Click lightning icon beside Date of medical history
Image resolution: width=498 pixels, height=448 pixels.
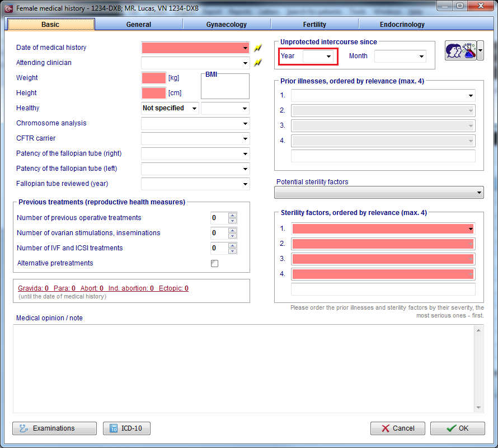coord(257,48)
